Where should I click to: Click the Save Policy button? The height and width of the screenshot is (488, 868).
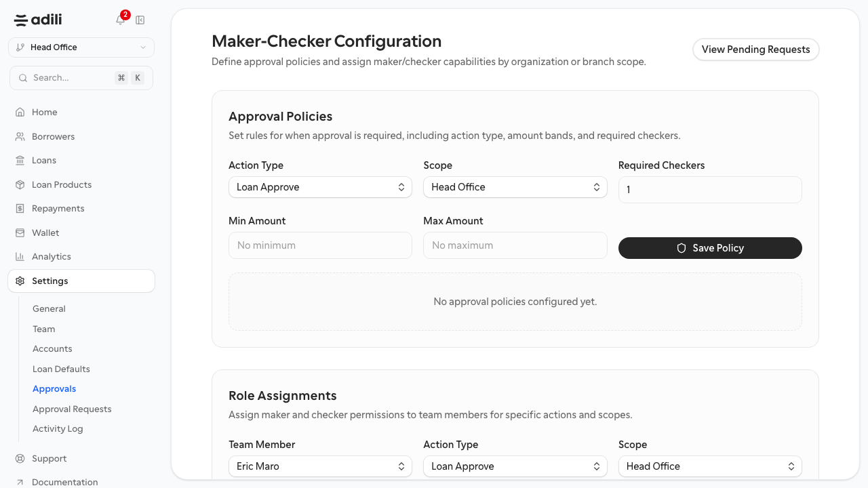tap(710, 248)
